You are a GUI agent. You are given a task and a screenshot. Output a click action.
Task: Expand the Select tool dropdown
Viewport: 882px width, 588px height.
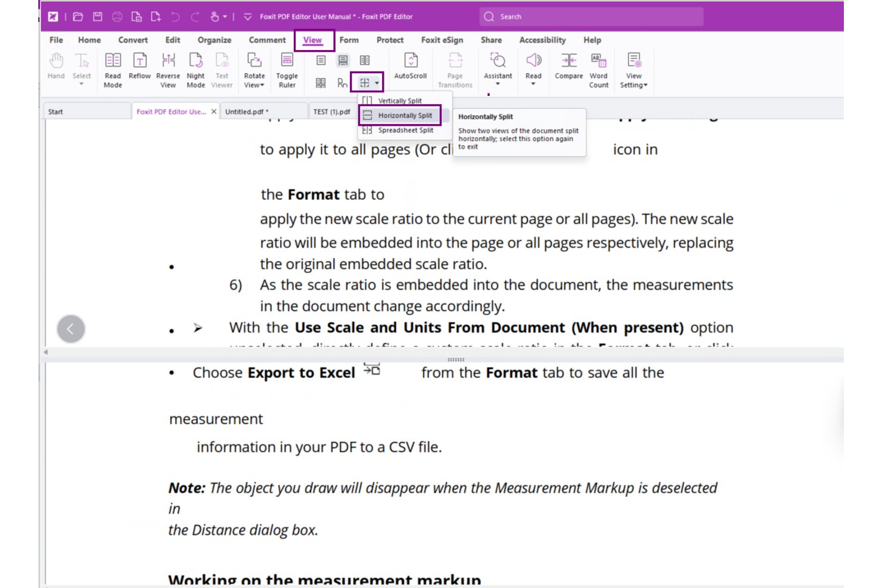(82, 84)
